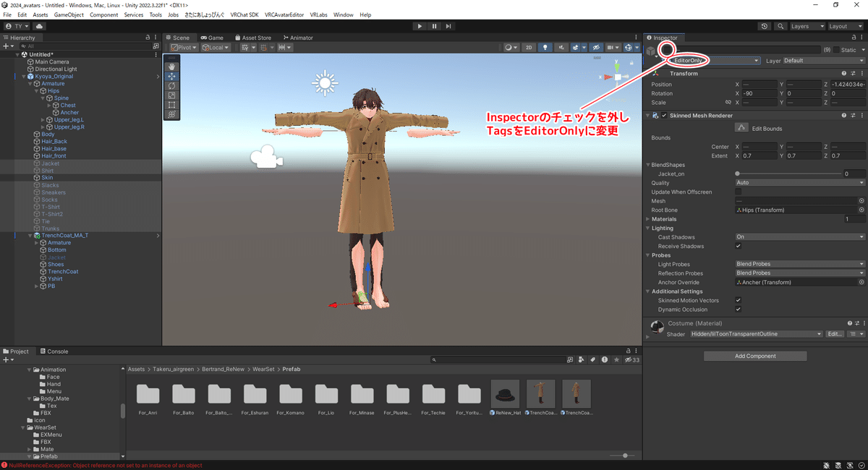868x470 pixels.
Task: Select the Rotate tool
Action: [171, 85]
